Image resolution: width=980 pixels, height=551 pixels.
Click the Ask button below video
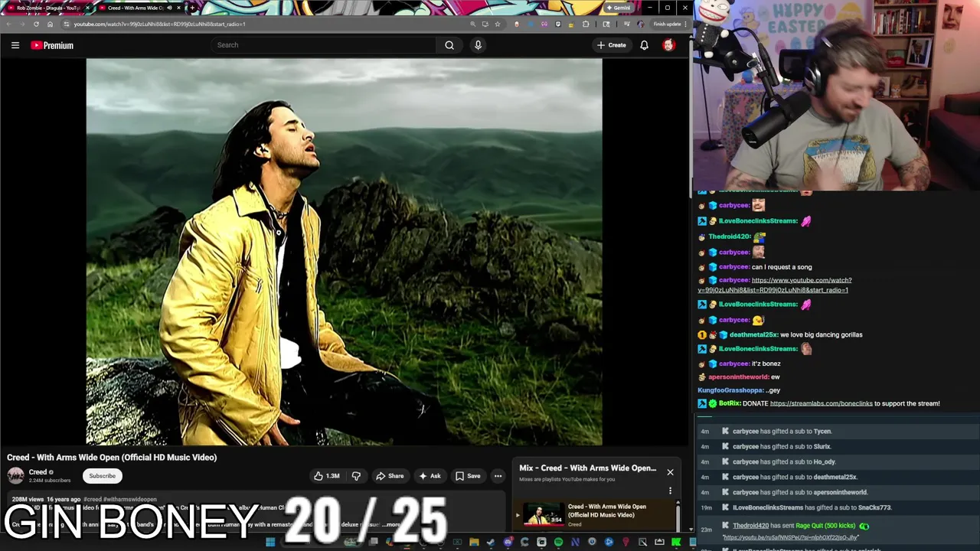[430, 476]
